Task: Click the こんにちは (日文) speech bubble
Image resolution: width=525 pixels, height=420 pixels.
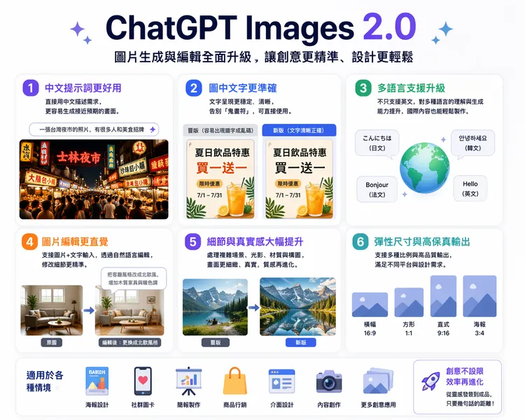Action: (377, 143)
